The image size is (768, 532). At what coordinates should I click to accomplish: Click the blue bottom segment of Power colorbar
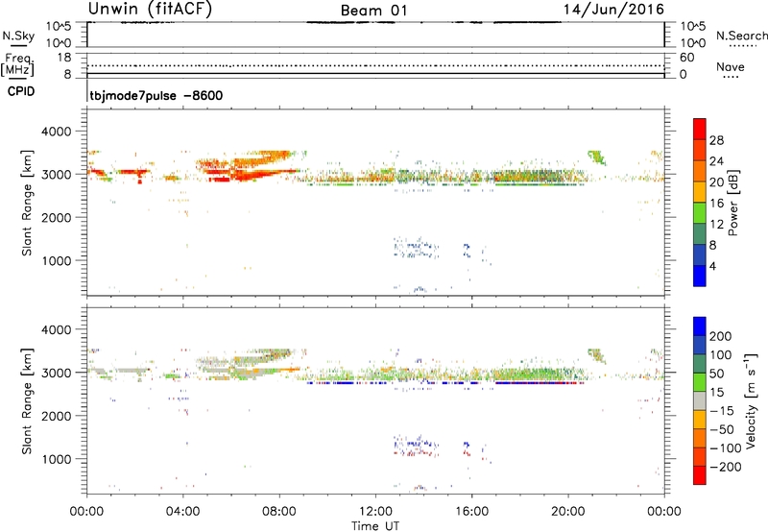tap(700, 276)
